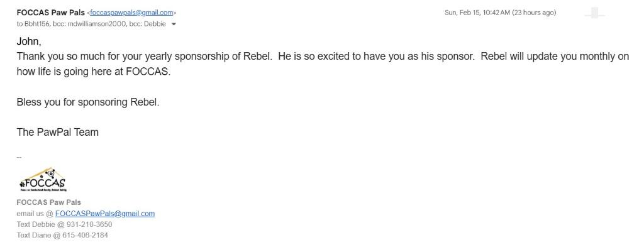644x252 pixels.
Task: Click bold "FOCCAS Paw Pals" name in signature
Action: tap(48, 202)
